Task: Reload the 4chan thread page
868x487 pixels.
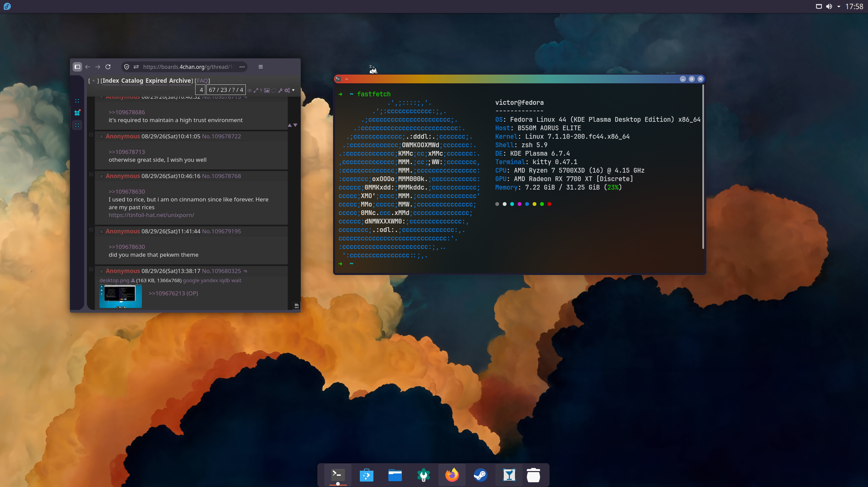Action: tap(108, 67)
